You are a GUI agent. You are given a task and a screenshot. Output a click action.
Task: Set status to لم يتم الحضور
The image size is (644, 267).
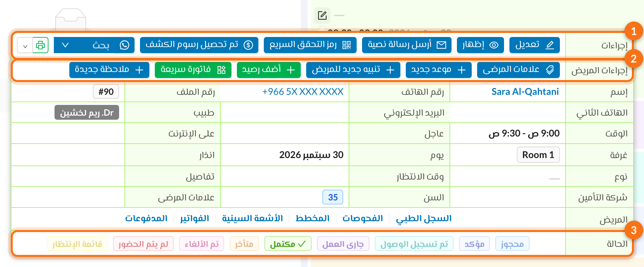click(143, 244)
